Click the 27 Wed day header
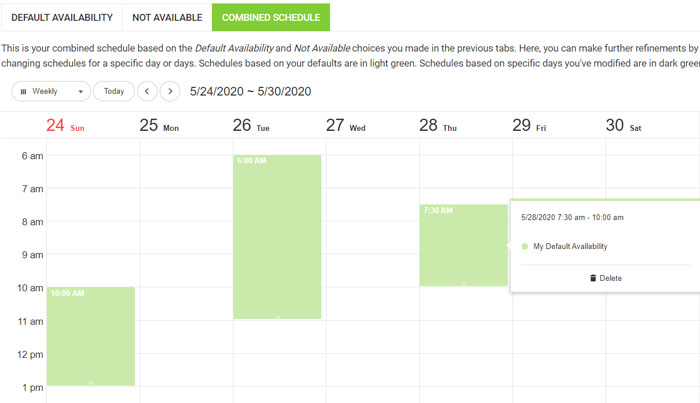The image size is (700, 403). point(346,126)
